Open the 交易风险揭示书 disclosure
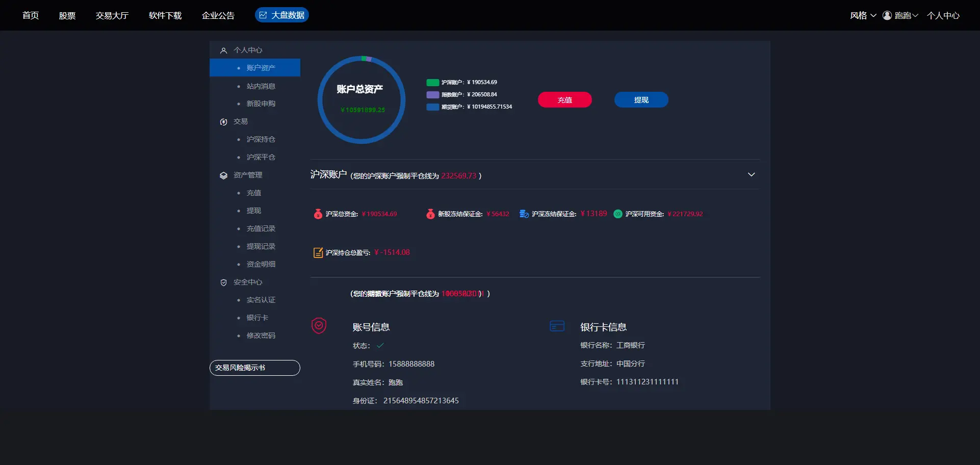Viewport: 980px width, 465px height. tap(254, 368)
